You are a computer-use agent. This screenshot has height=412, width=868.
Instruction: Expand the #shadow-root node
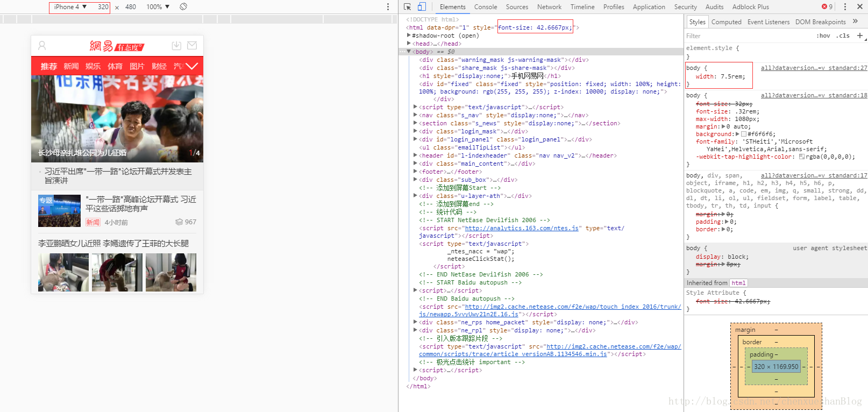(x=409, y=35)
